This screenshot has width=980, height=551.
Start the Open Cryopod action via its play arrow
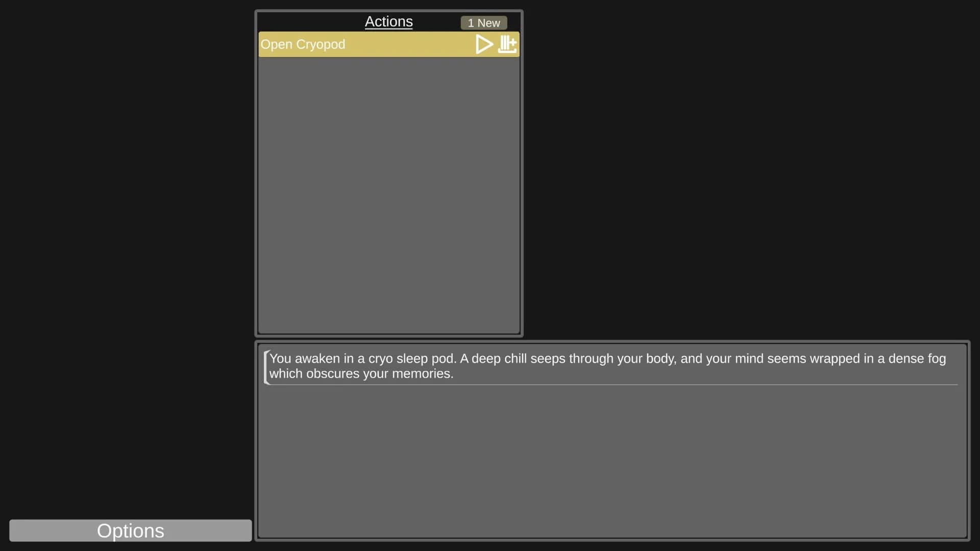pyautogui.click(x=483, y=44)
